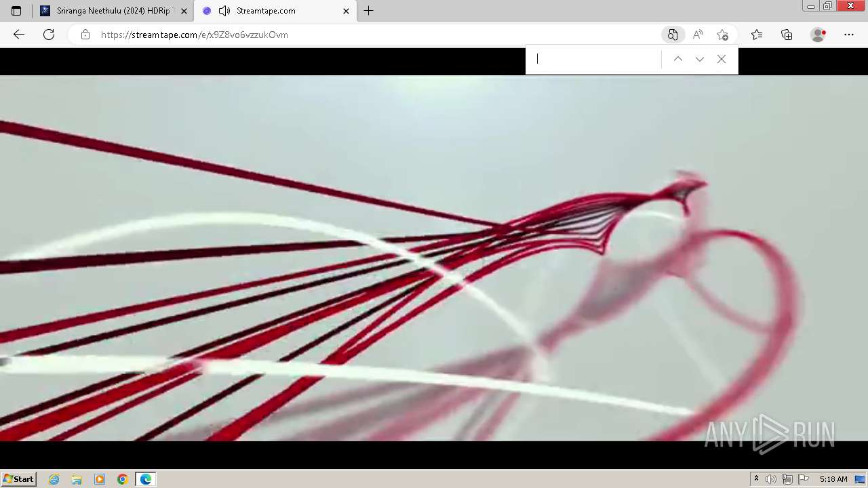Mute the Streamtape tab audio icon
The width and height of the screenshot is (868, 488).
(x=224, y=11)
